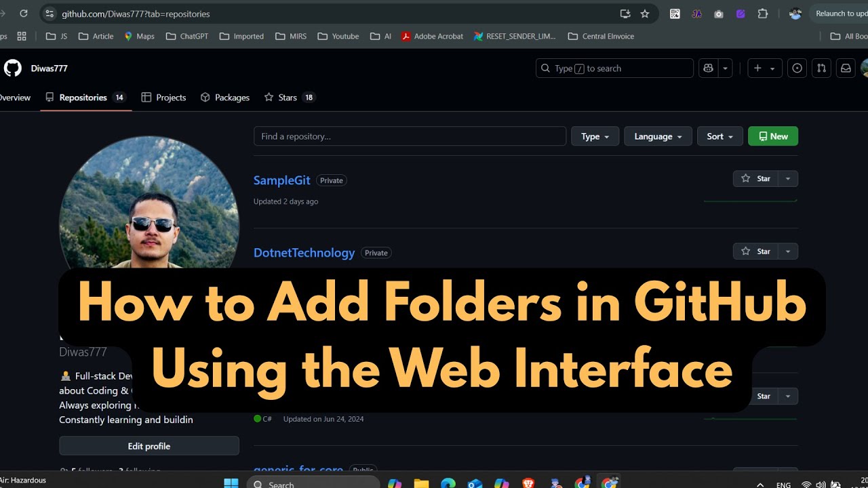868x488 pixels.
Task: Open the Pull requests icon in header
Action: [x=821, y=68]
